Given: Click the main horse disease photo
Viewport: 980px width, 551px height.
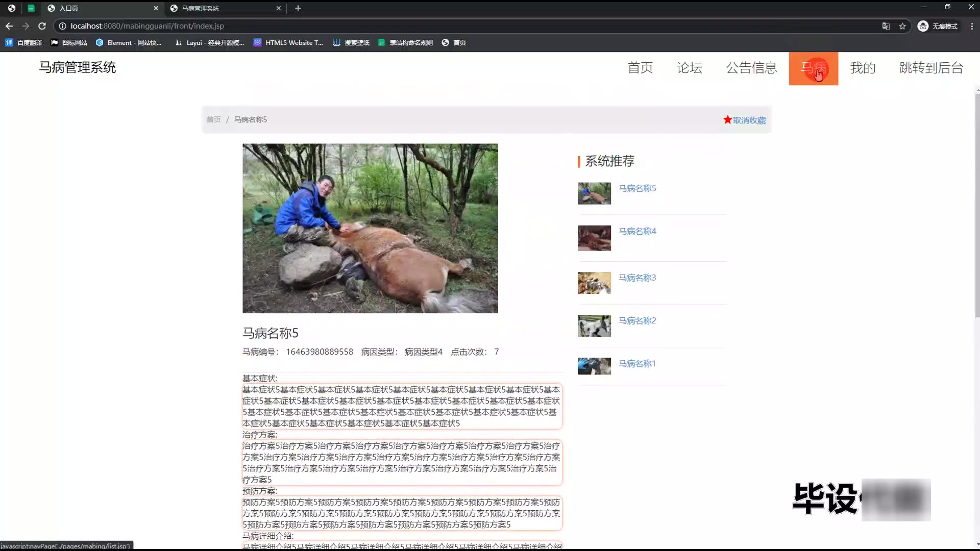Looking at the screenshot, I should (370, 228).
